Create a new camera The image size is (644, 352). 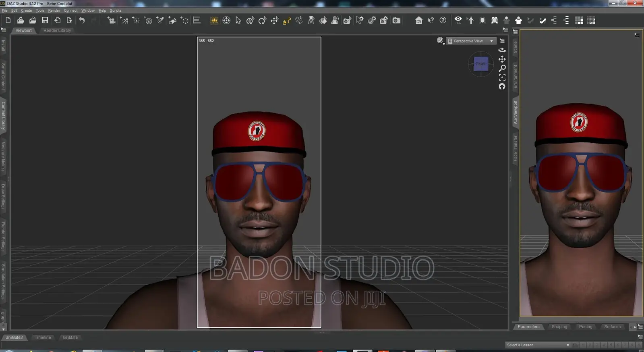click(112, 20)
